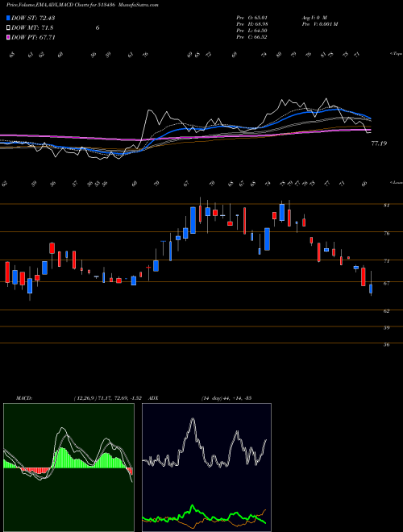The image size is (403, 532).
Task: Click the stray number 6 beside DOW MT
Action: coord(98,28)
